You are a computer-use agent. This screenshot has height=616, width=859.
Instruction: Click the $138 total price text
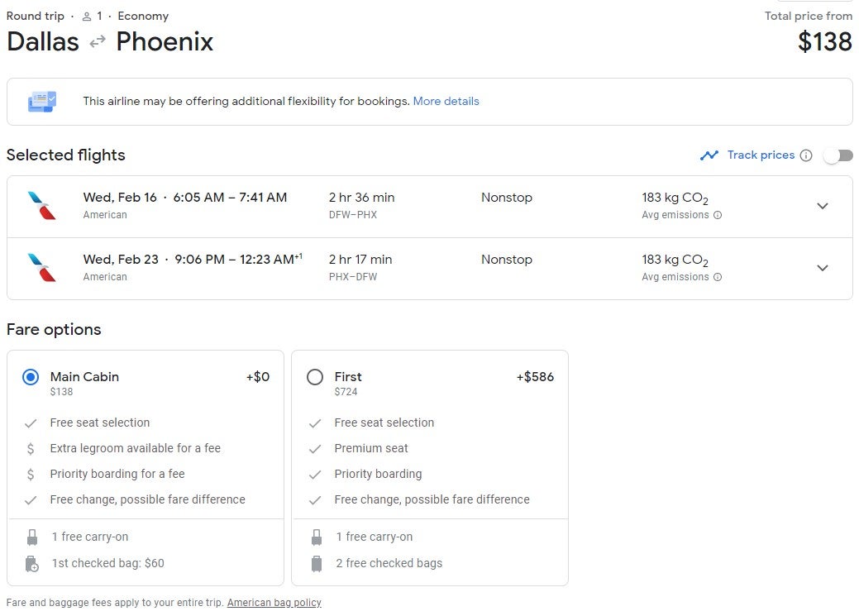tap(825, 41)
